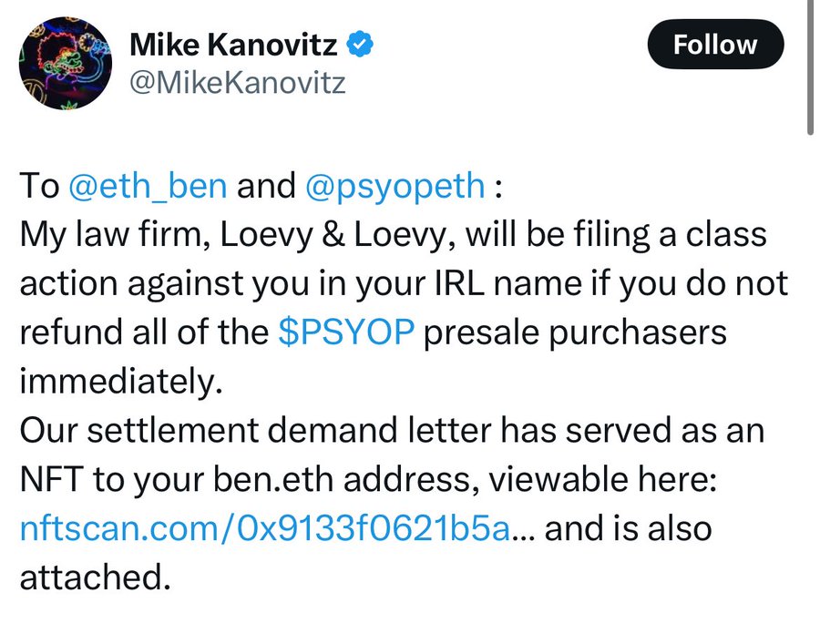Click the 'and is also' text after link
The width and height of the screenshot is (820, 644).
(x=628, y=528)
